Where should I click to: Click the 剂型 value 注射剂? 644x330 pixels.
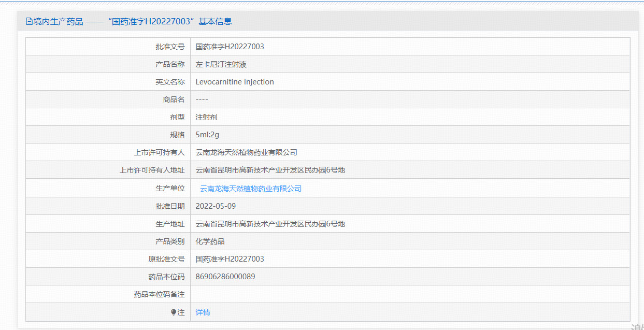(206, 117)
